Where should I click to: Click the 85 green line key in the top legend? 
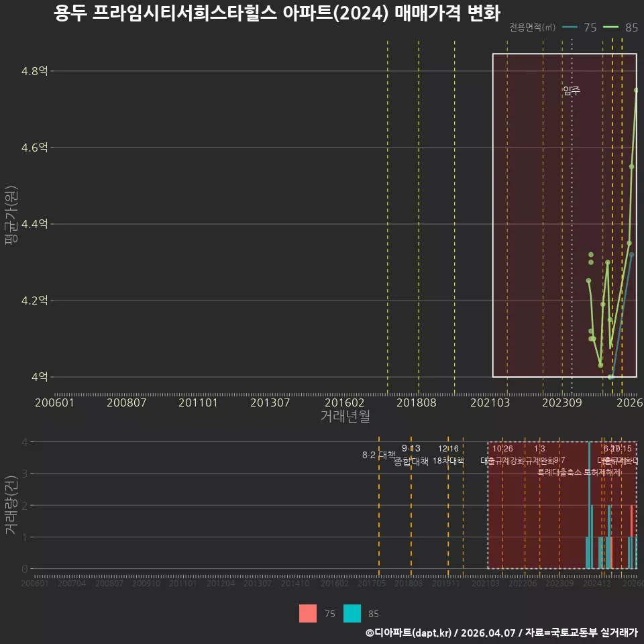[610, 27]
